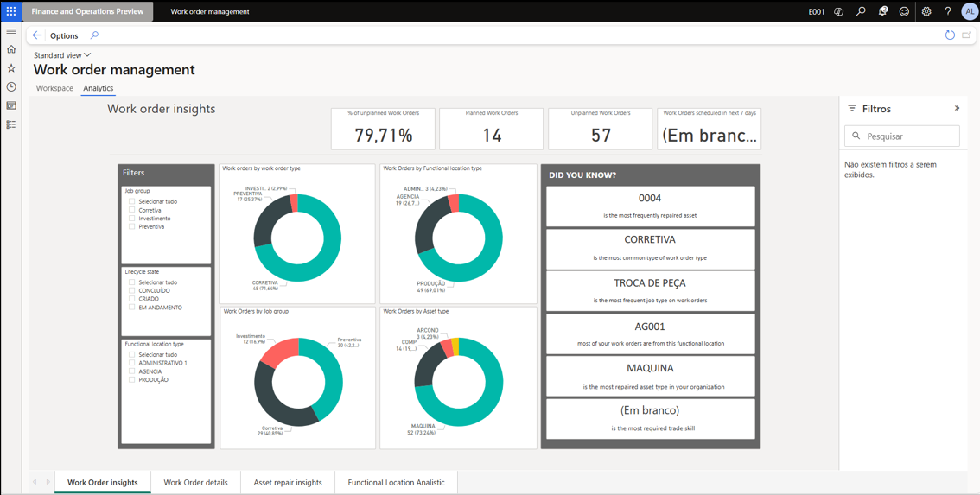Toggle the CONCLUÍDO lifecycle state checkbox

[x=132, y=291]
